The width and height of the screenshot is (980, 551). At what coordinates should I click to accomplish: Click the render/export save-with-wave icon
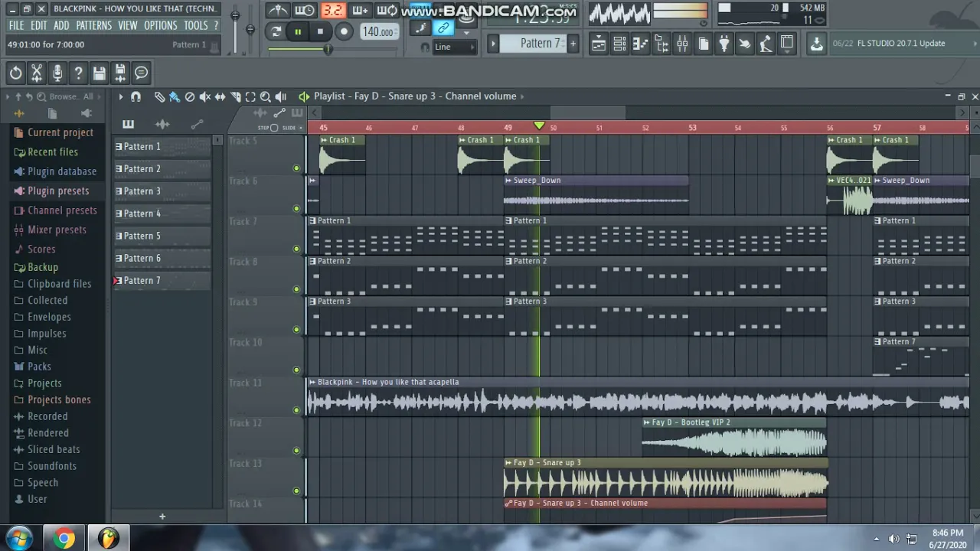point(120,73)
